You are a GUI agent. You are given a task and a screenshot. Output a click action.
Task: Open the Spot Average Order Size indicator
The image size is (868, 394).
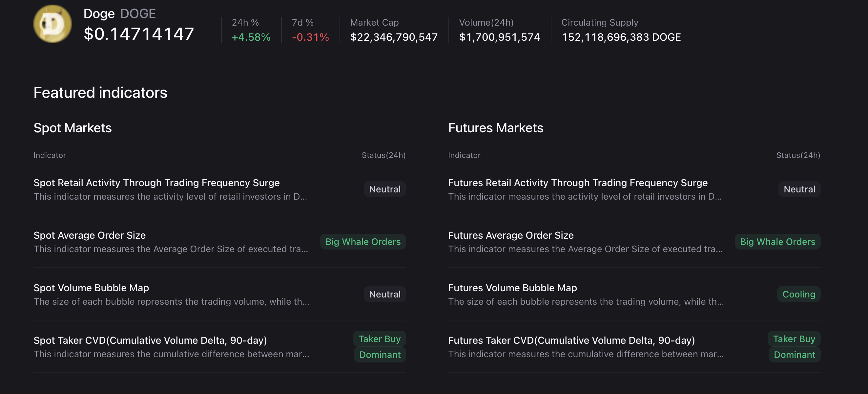click(89, 235)
